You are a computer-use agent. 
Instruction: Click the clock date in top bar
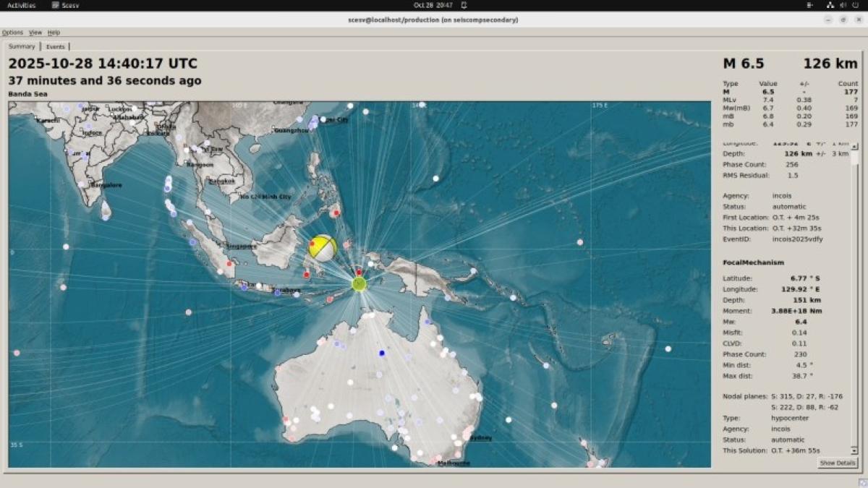pos(433,5)
